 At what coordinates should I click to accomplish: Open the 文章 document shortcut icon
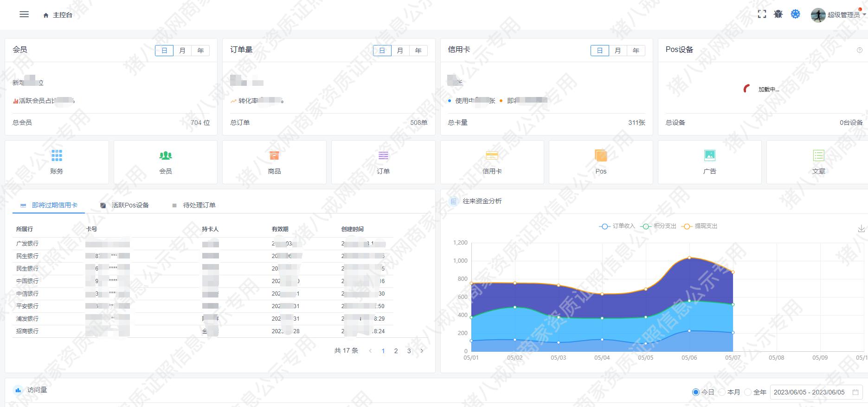pos(819,155)
